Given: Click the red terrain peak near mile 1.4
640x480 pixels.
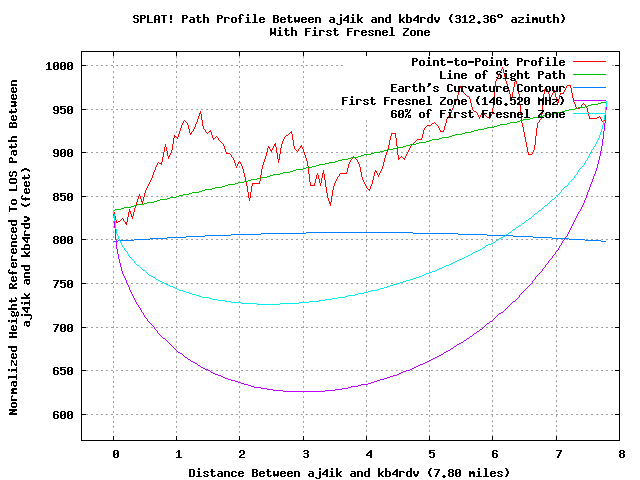Looking at the screenshot, I should tap(200, 112).
